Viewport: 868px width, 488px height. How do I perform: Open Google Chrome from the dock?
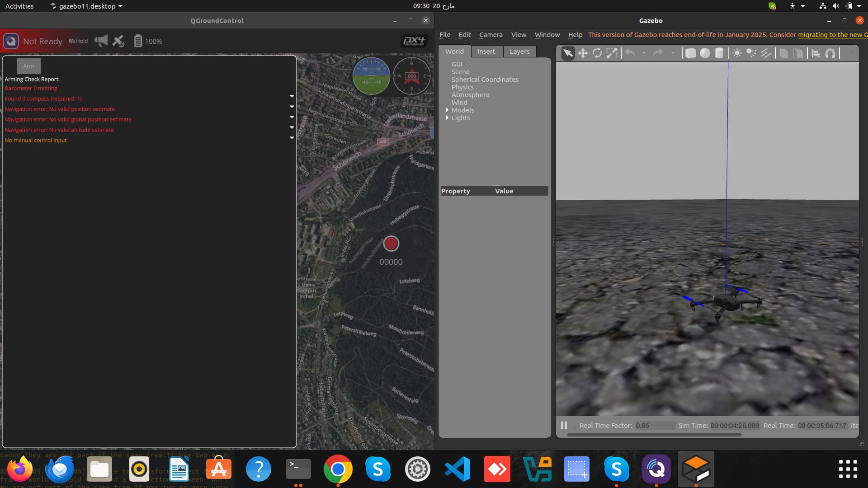[338, 469]
